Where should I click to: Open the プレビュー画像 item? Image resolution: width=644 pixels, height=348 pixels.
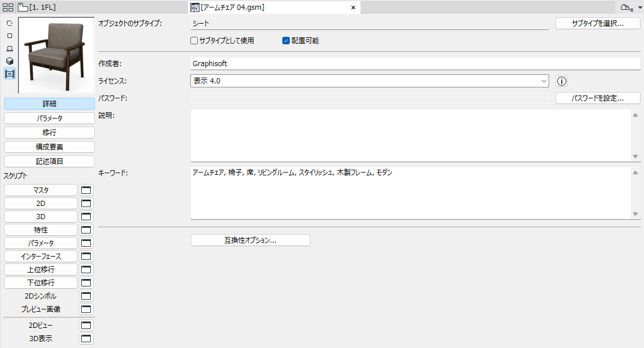(41, 309)
